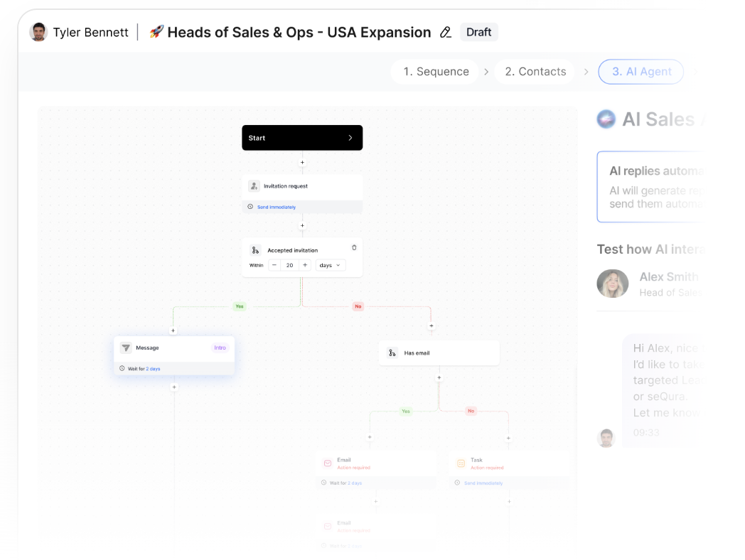Decrease the days count with minus button
The image size is (745, 560).
click(274, 265)
